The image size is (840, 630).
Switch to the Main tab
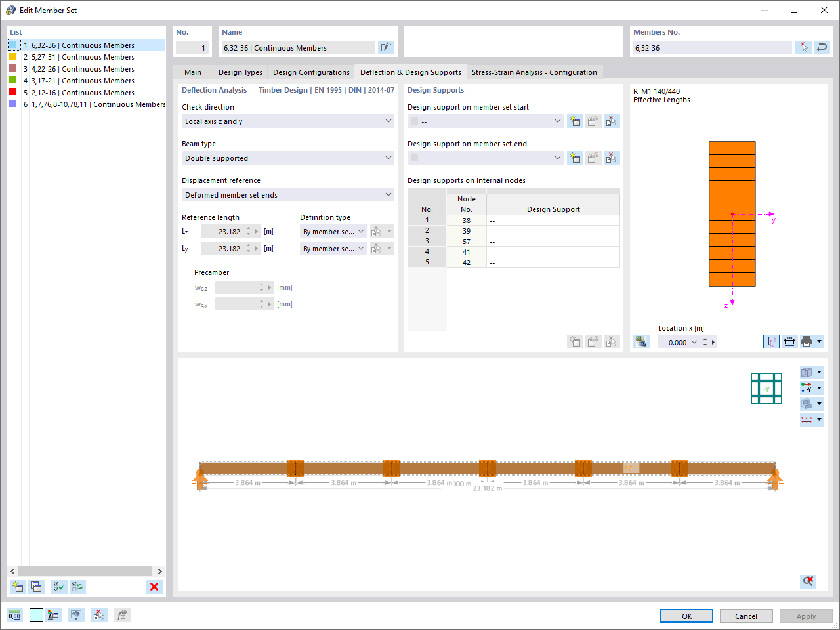193,72
